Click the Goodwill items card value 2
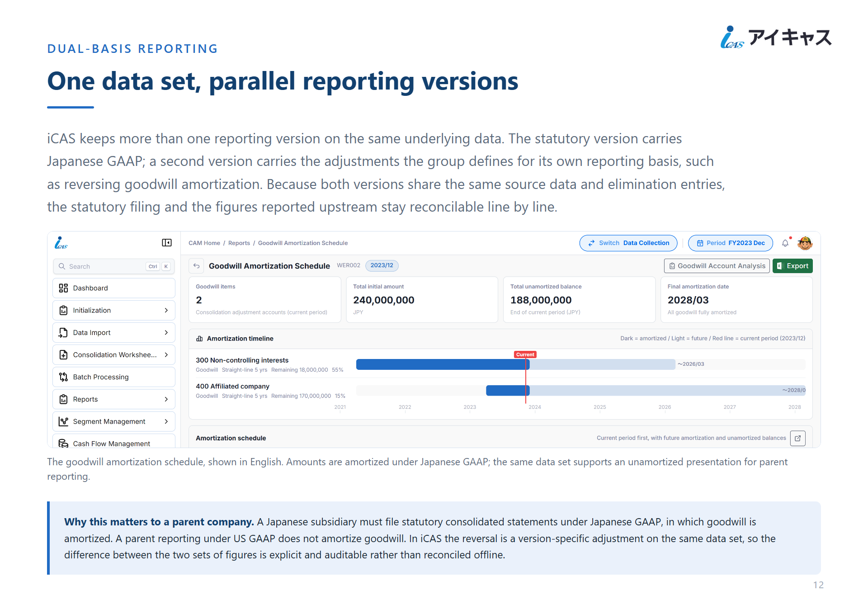 tap(199, 300)
